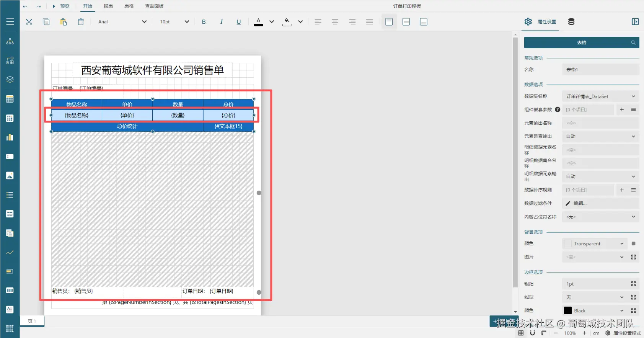Screen dimensions: 644x338
Task: Insert a table control from sidebar
Action: point(10,99)
